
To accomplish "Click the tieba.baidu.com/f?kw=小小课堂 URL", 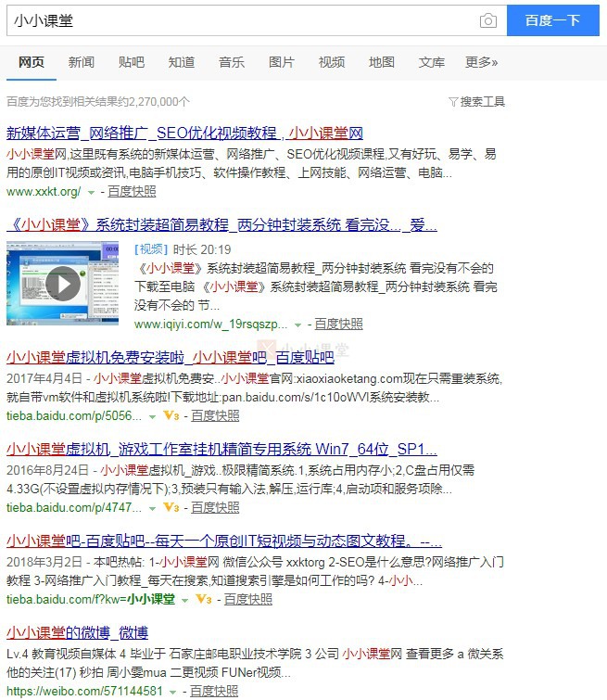I will (x=91, y=600).
